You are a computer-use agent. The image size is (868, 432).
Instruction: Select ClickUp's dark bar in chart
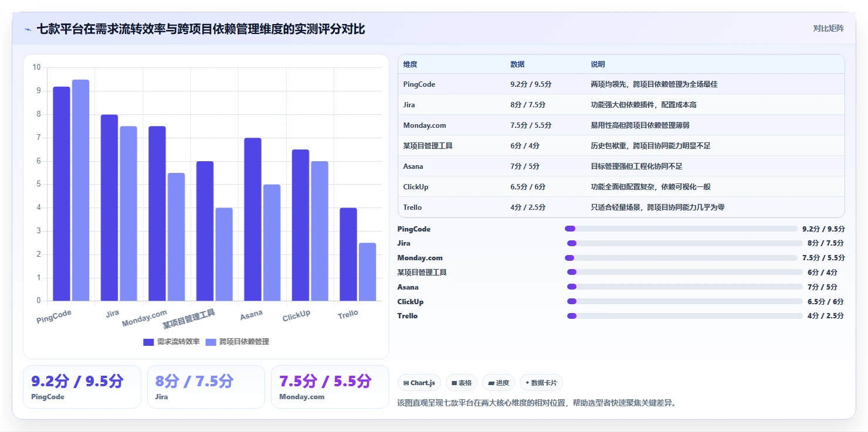pos(300,226)
